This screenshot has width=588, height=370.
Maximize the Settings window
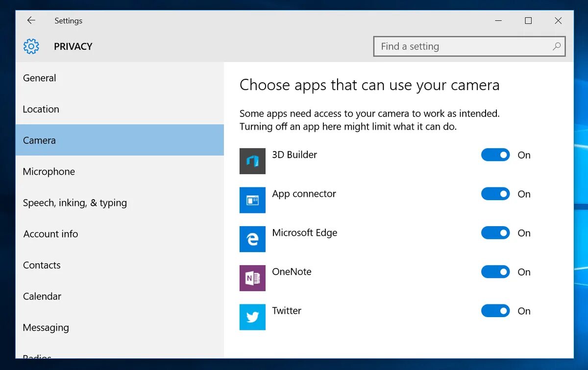[528, 21]
